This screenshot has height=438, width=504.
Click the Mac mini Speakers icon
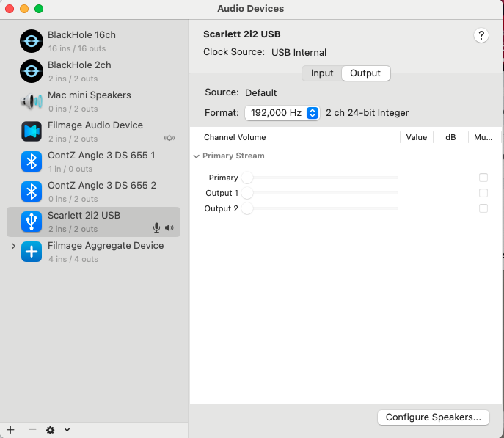(32, 101)
